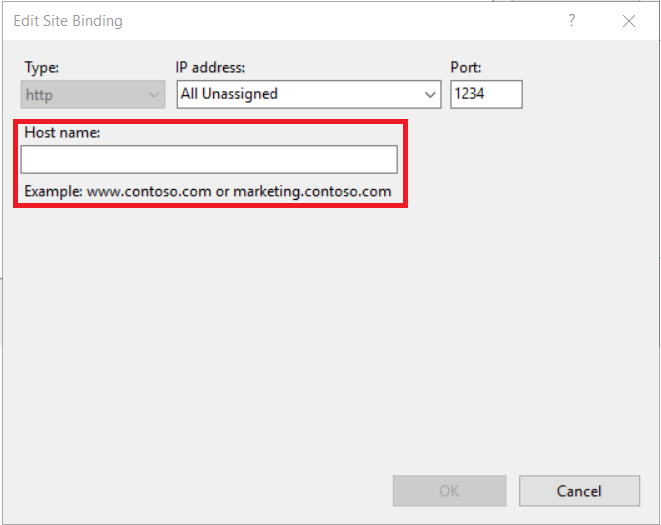Click the Type: label

pos(42,68)
